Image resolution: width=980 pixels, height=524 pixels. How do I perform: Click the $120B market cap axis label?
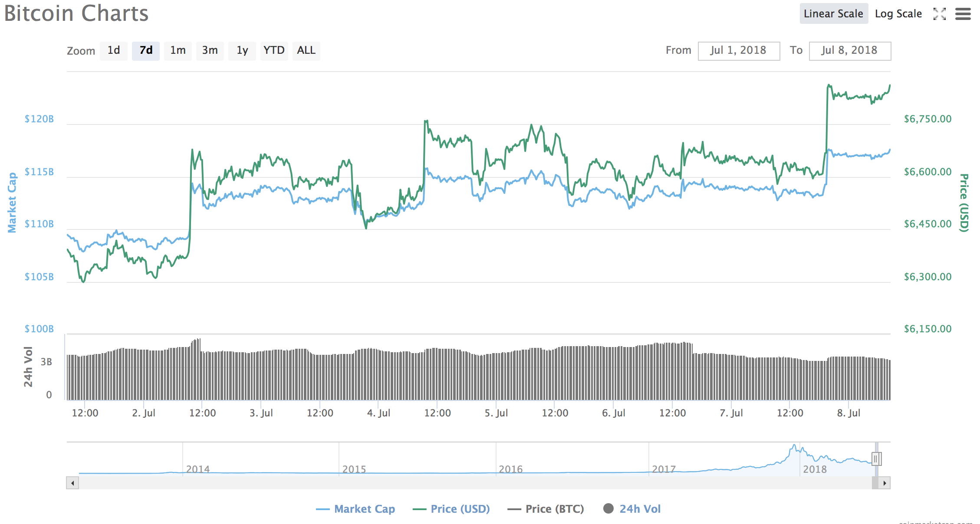click(x=39, y=119)
